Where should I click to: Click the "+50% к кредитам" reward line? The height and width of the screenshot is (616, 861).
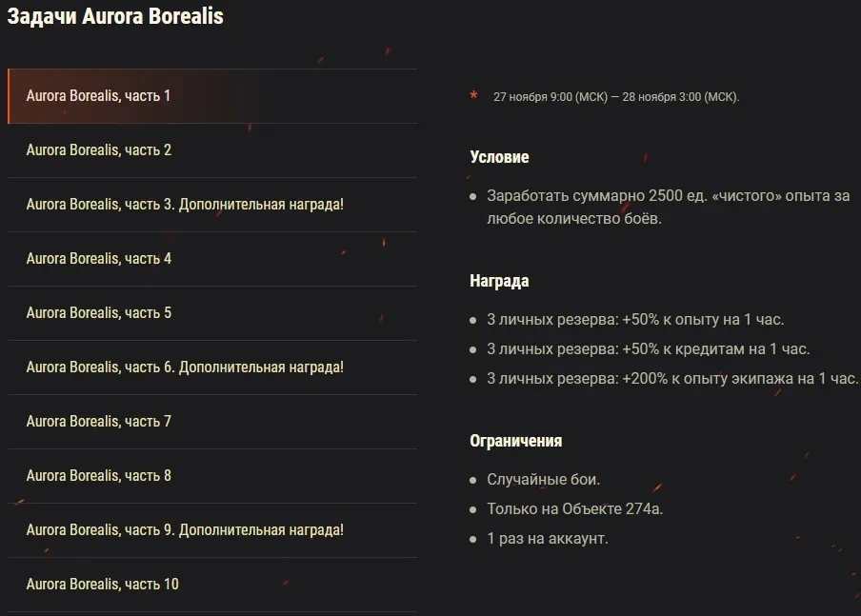pyautogui.click(x=648, y=349)
